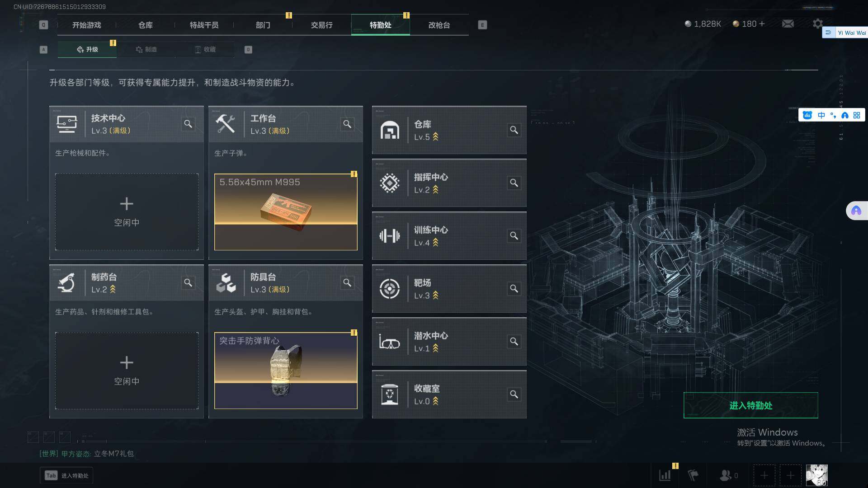The height and width of the screenshot is (488, 868).
Task: Add production in 技术中心 空闲中 slot
Action: pyautogui.click(x=127, y=212)
